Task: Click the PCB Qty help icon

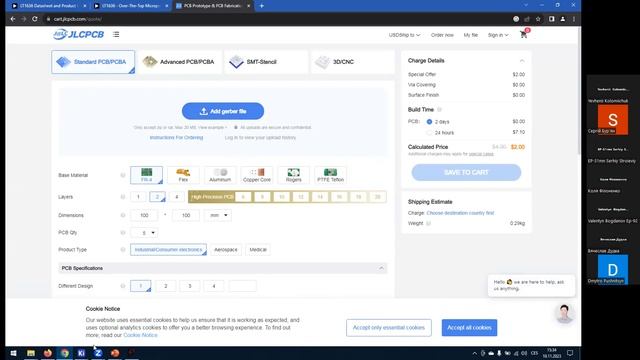Action: 123,233
